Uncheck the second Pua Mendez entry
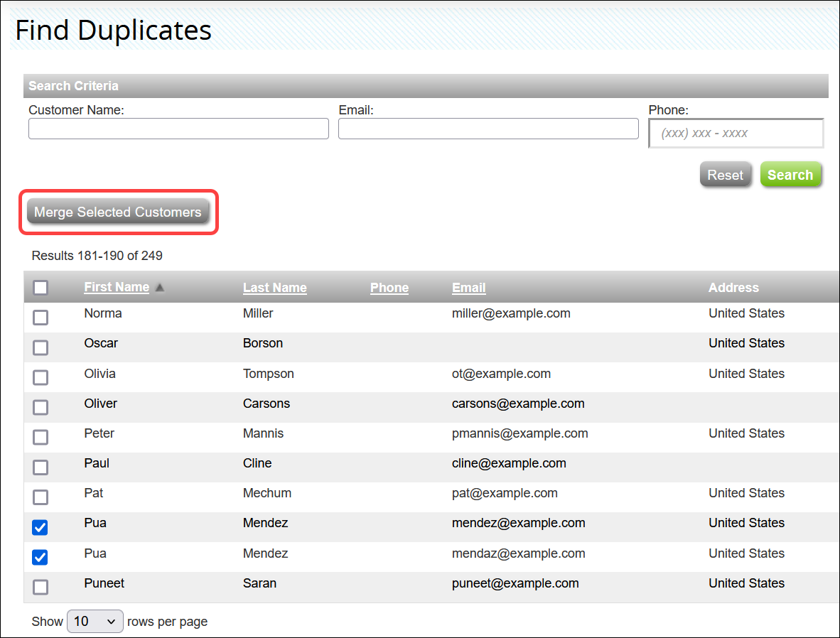Screen dimensions: 840x638 [x=40, y=557]
